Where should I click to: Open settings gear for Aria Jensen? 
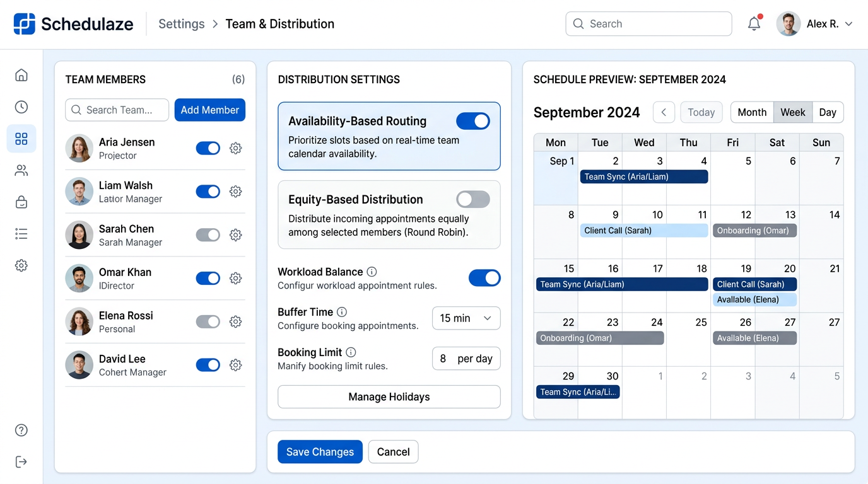[235, 148]
